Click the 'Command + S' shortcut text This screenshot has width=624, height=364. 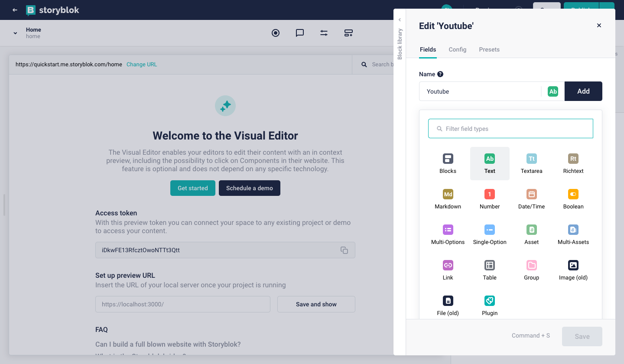pos(531,336)
